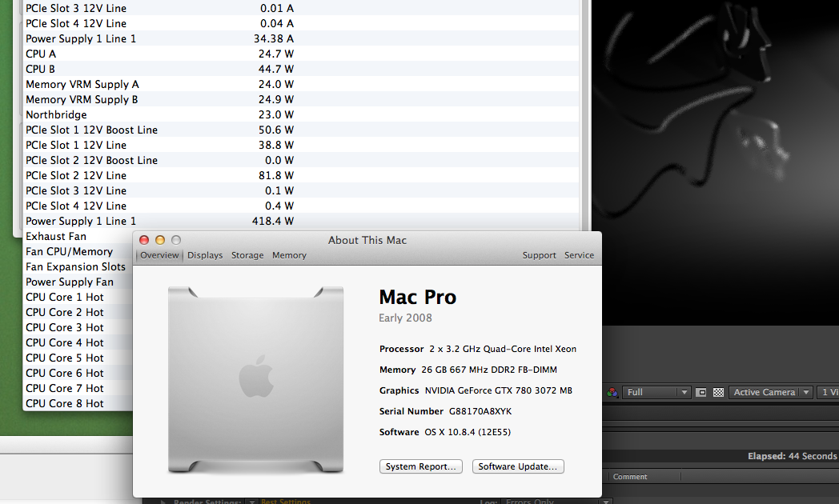The height and width of the screenshot is (504, 839).
Task: Select the Power Supply 1 Line 1 34.38 A row
Action: click(302, 38)
